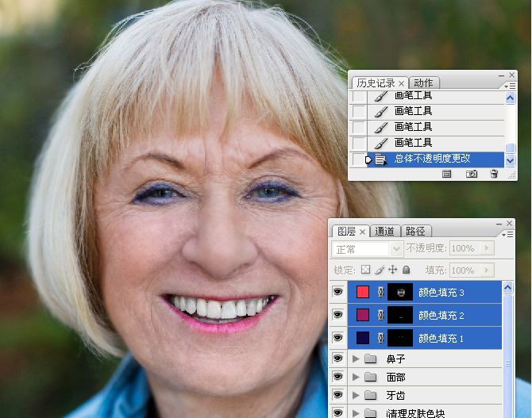Hide the 清理皮肤色块 layer group
This screenshot has height=418, width=532.
337,412
